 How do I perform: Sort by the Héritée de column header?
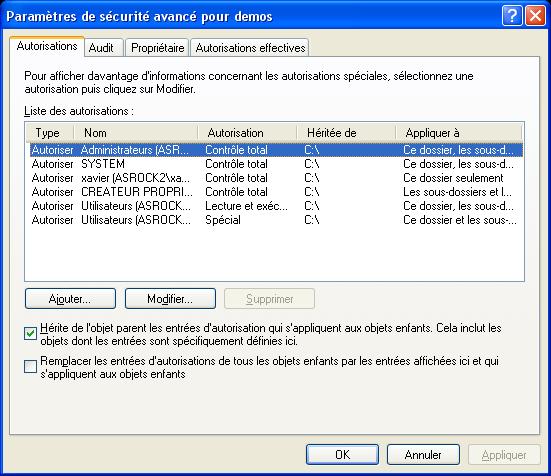tap(346, 133)
